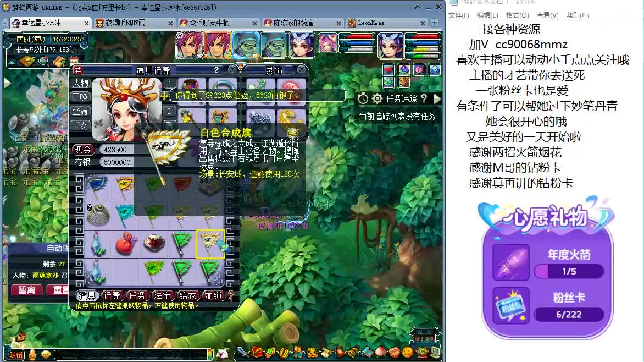
Task: Open the peach icon in bottom toolbar
Action: click(380, 353)
